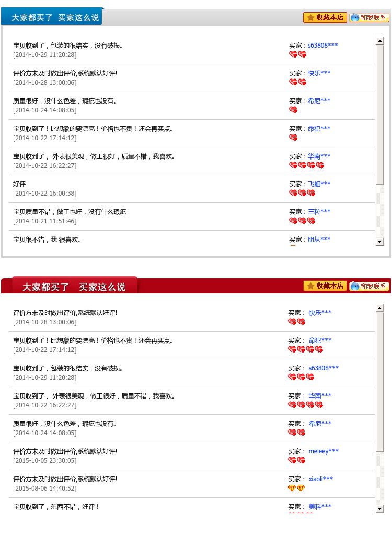Select blue panel timestamp [2014-10-28 13:00:06]
Screen dimensions: 392x545
[x=45, y=82]
